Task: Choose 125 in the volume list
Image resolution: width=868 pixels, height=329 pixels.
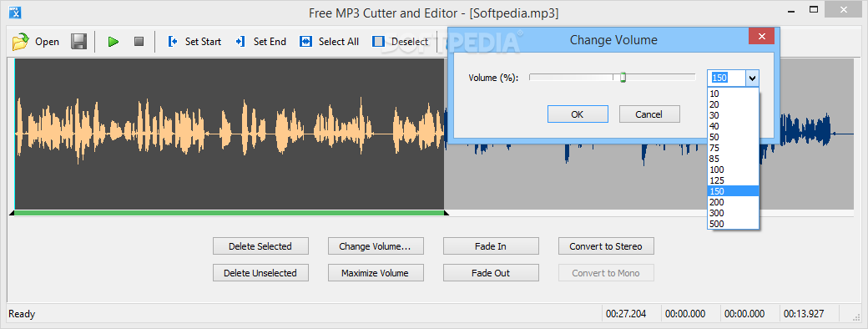Action: pos(733,180)
